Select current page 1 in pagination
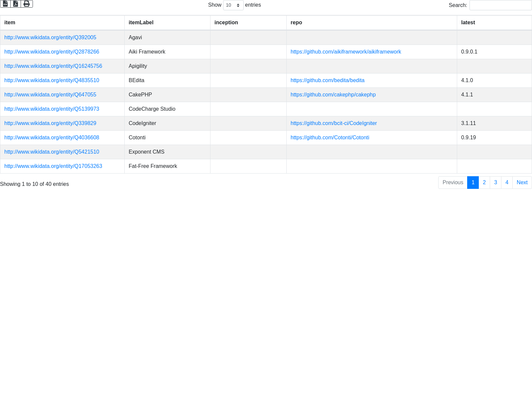 pos(473,183)
